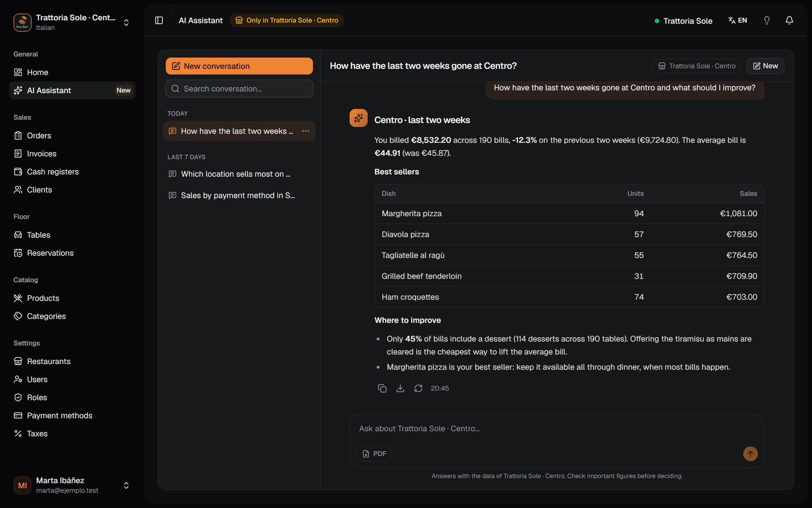
Task: Click the AI sparkle avatar icon
Action: point(358,118)
